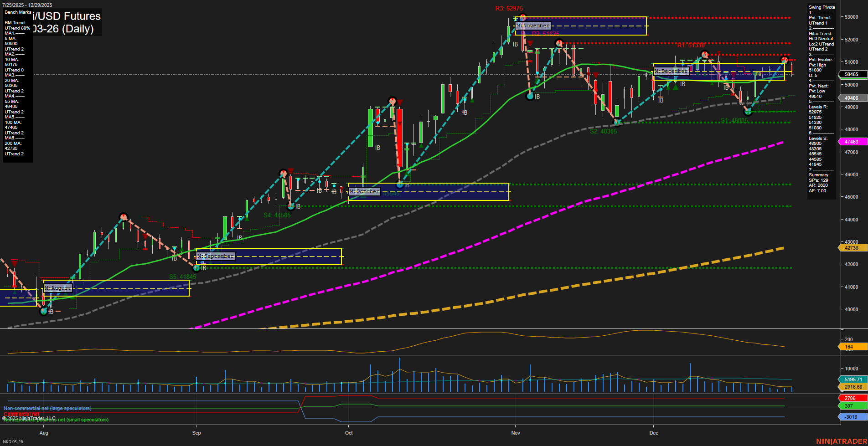Select the IB label under the September box
This screenshot has height=446, width=868.
(x=203, y=267)
